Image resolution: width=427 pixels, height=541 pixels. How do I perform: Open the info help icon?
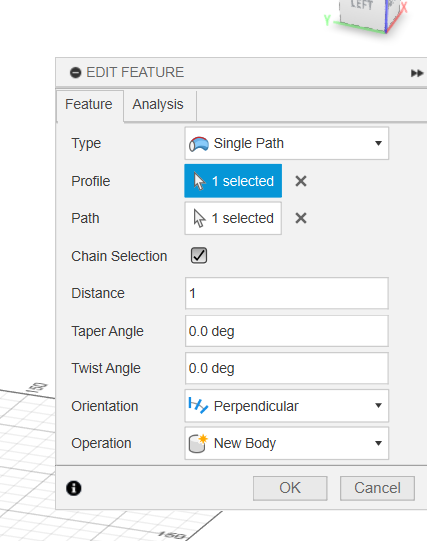click(x=73, y=488)
